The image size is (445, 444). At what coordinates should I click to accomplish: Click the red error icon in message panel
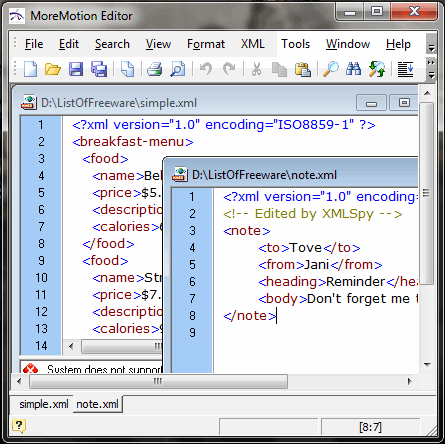click(30, 368)
